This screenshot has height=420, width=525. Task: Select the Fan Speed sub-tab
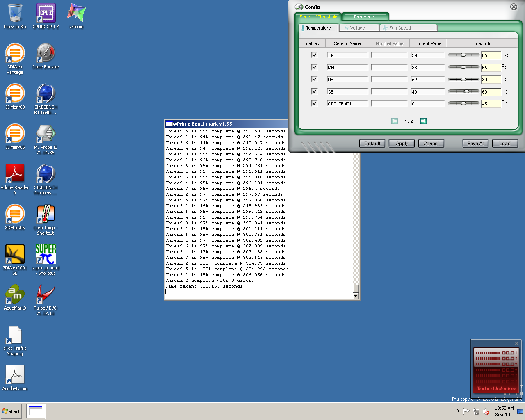[408, 28]
